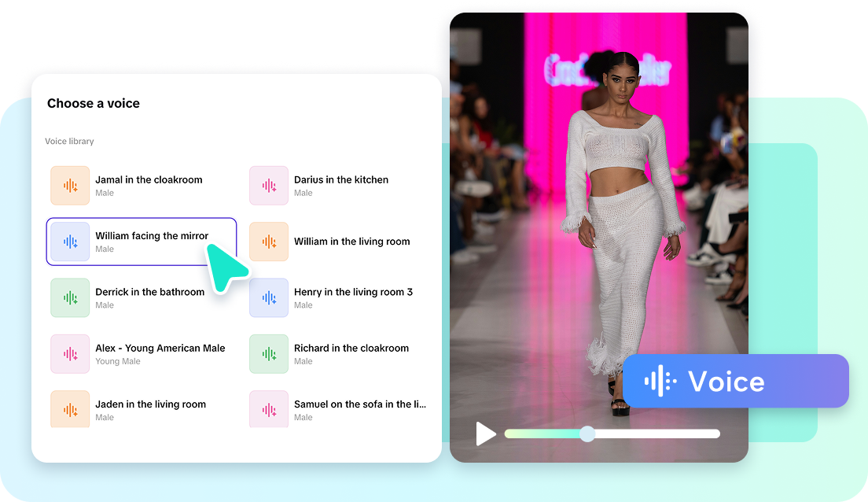Click the waveform icon inside the Voice button
The image size is (868, 502).
(x=660, y=381)
